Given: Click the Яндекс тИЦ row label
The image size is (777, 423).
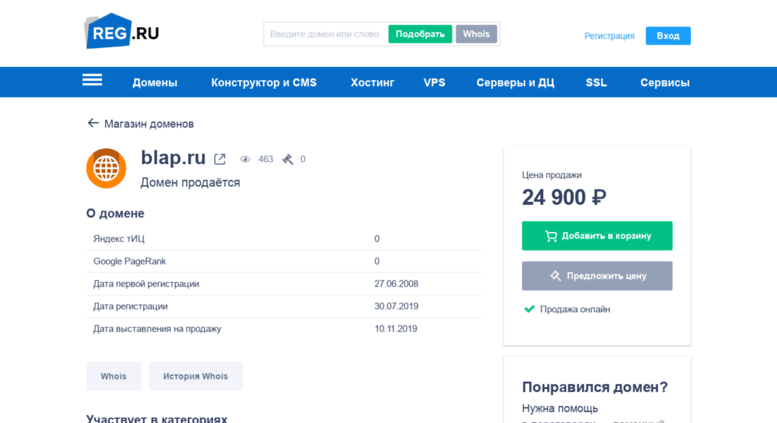Looking at the screenshot, I should (119, 239).
